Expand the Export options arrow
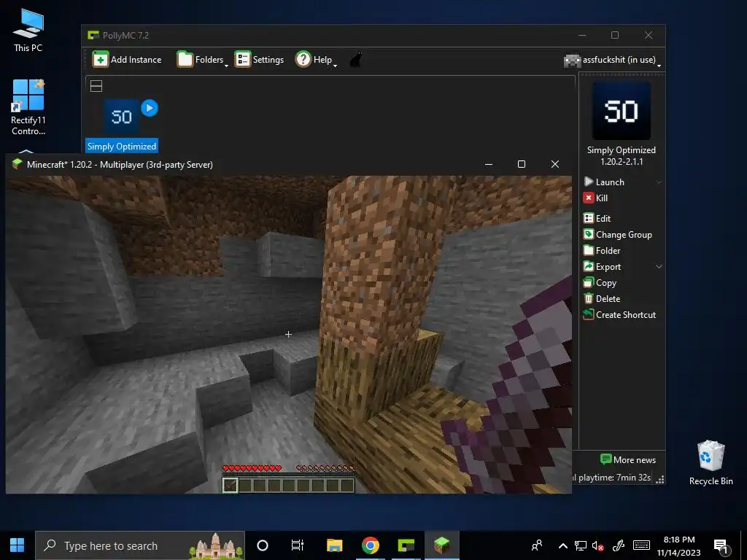This screenshot has height=560, width=747. click(659, 267)
